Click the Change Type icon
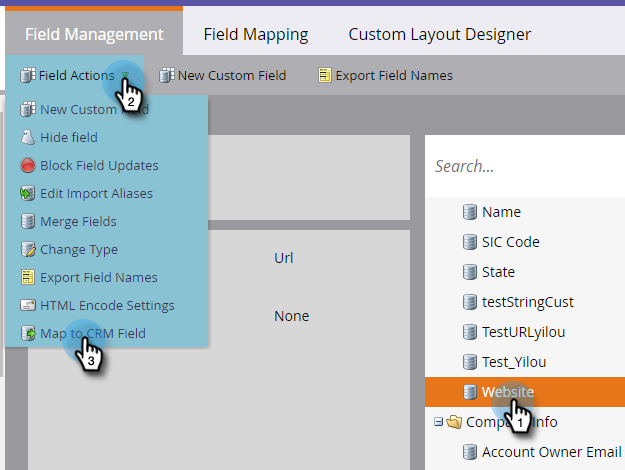Viewport: 625px width, 470px height. 28,249
